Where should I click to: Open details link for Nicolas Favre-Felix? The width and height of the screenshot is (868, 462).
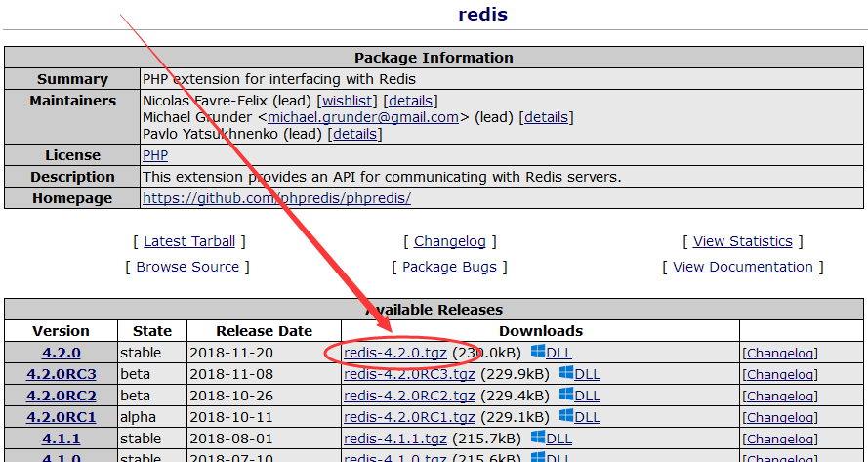coord(410,101)
